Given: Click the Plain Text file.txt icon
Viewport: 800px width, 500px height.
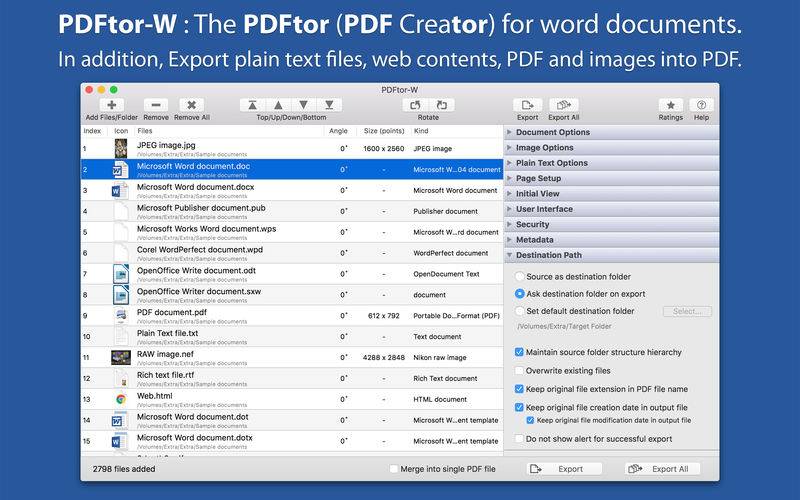Looking at the screenshot, I should point(121,337).
